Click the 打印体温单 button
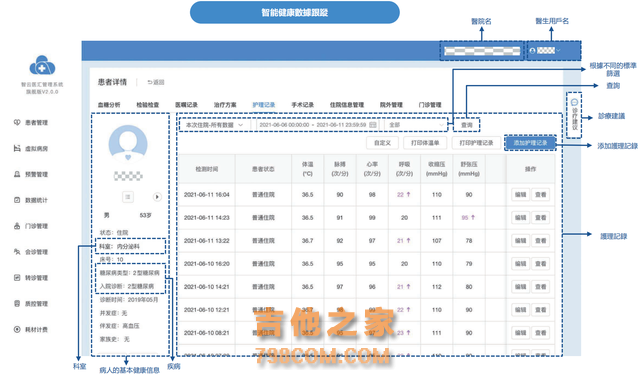This screenshot has width=640, height=375. pos(425,143)
